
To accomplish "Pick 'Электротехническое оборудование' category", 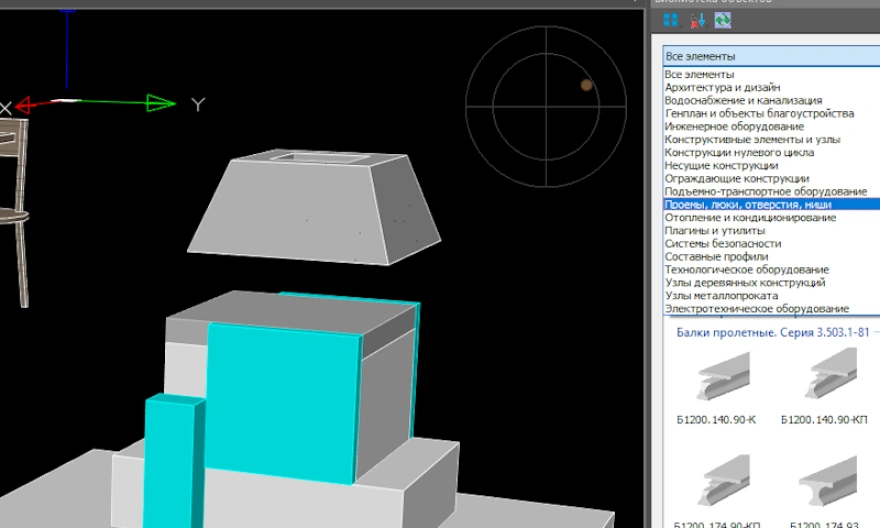I will (x=757, y=309).
